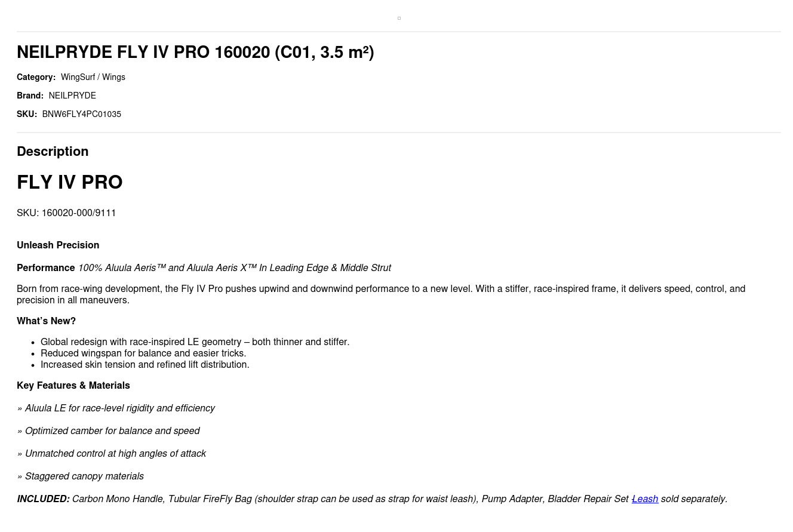The image size is (793, 532).
Task: Click the bold Performance label
Action: [x=45, y=268]
